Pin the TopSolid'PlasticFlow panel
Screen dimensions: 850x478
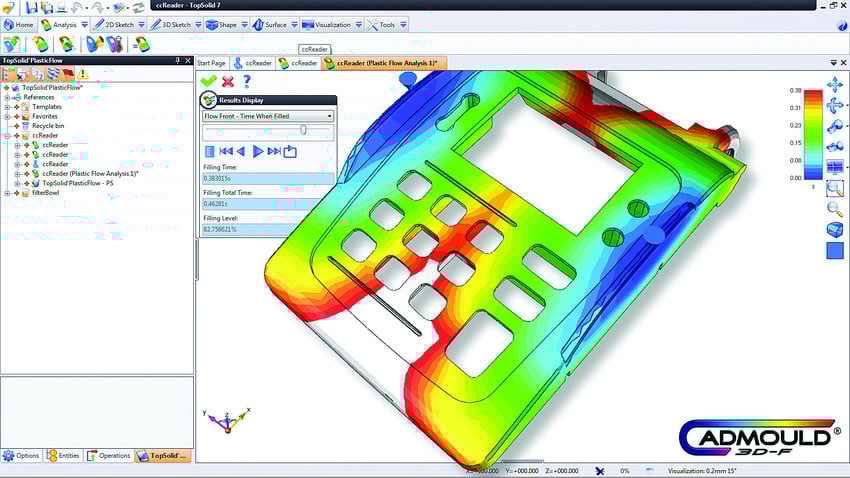177,61
